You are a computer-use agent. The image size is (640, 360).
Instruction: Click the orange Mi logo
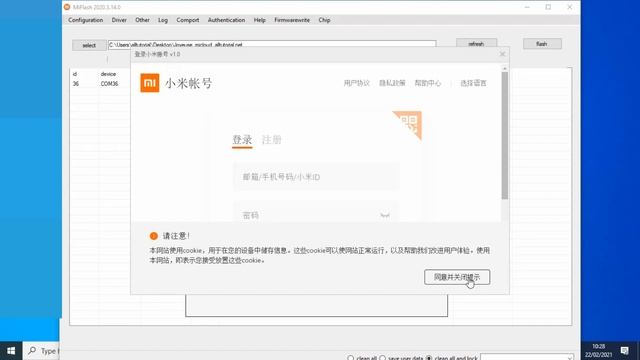click(x=150, y=83)
